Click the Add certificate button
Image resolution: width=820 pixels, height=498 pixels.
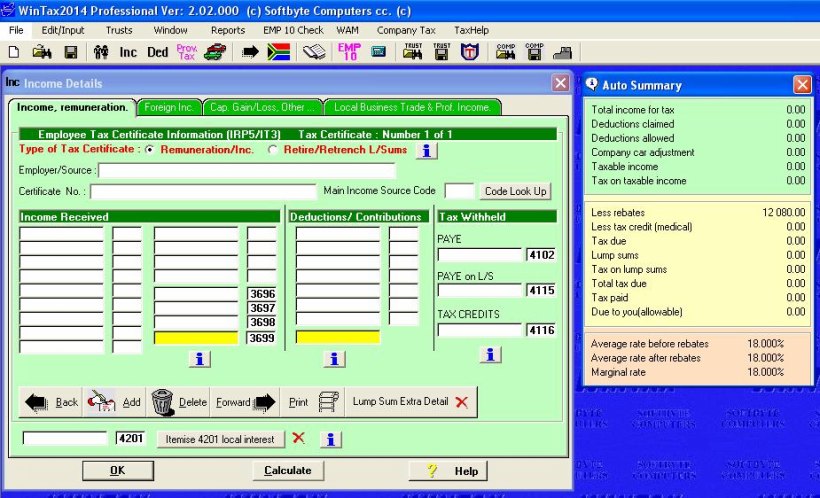pyautogui.click(x=114, y=402)
